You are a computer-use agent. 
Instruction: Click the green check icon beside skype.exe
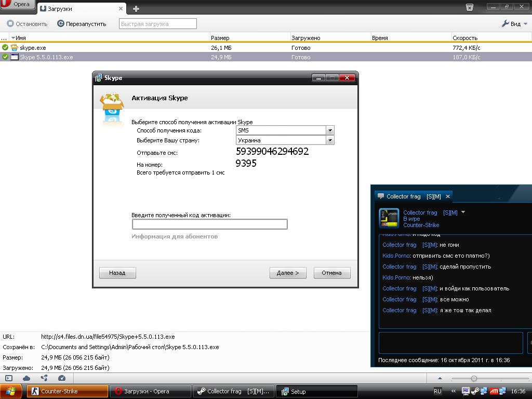tap(5, 47)
